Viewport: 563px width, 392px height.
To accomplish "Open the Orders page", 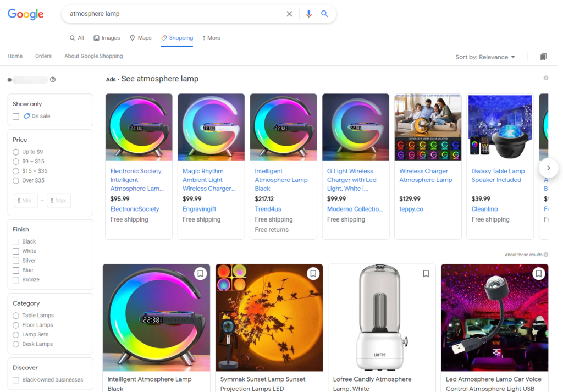I will [x=43, y=56].
